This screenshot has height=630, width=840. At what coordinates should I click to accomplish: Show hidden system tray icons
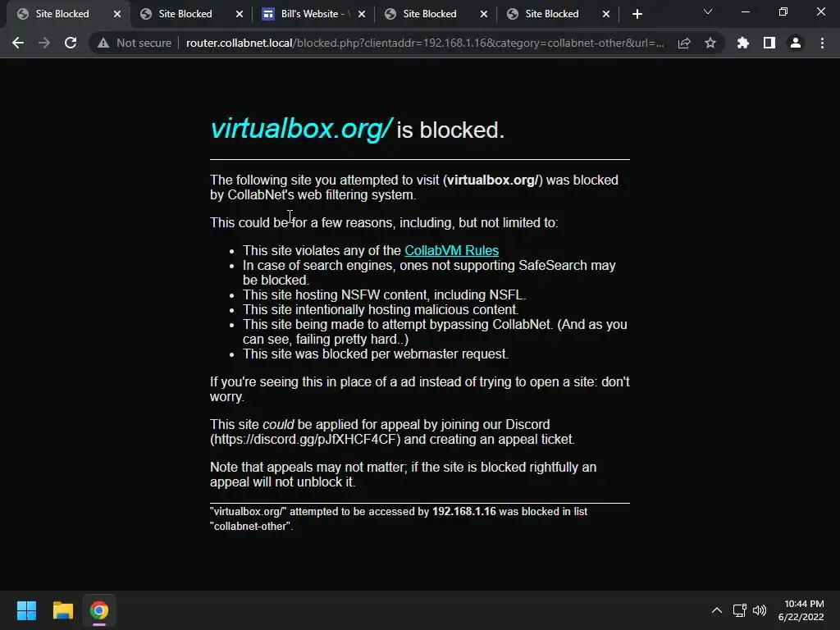click(x=716, y=610)
